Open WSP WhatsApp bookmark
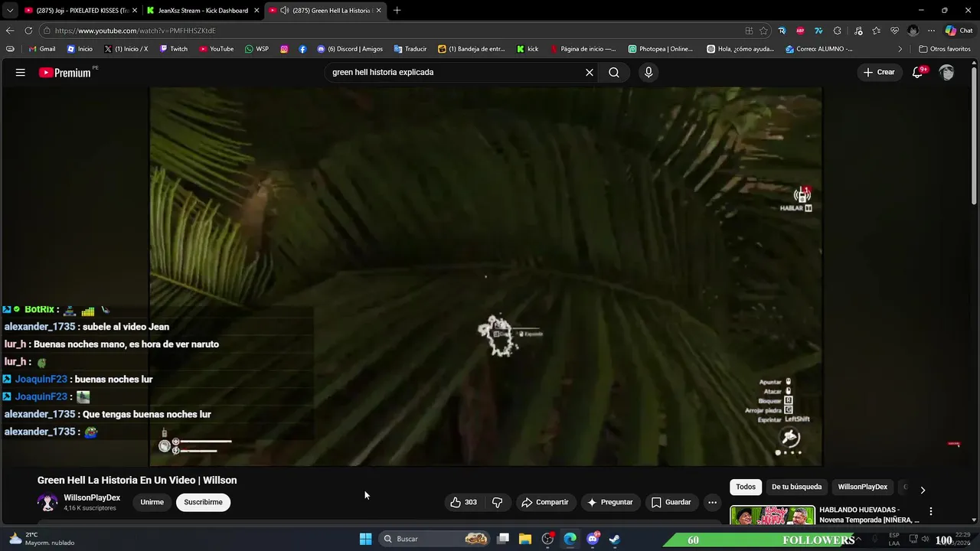The image size is (980, 551). [256, 49]
